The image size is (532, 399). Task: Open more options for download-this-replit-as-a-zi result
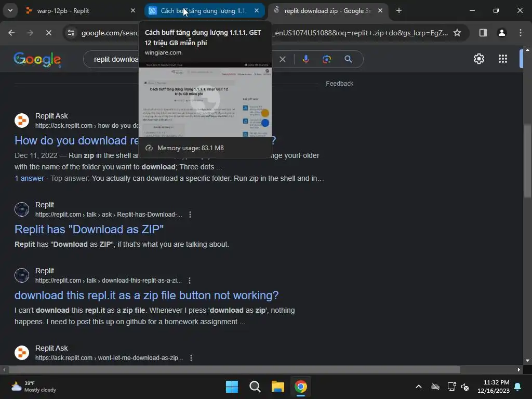[189, 281]
